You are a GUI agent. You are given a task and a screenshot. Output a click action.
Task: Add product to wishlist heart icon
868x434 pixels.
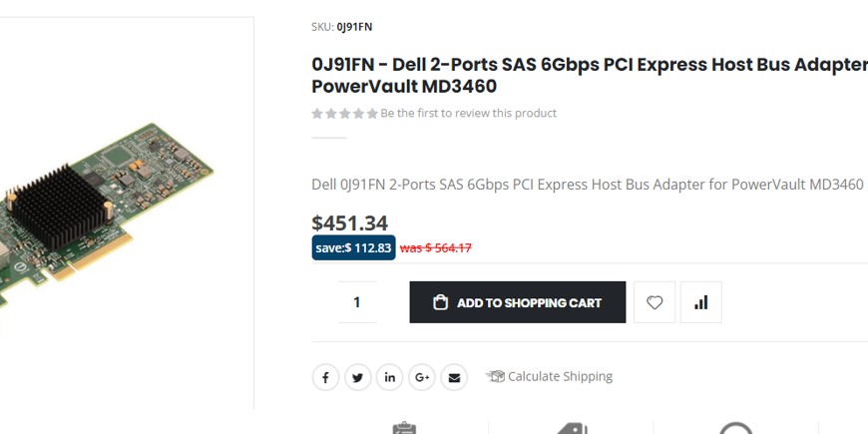click(654, 302)
